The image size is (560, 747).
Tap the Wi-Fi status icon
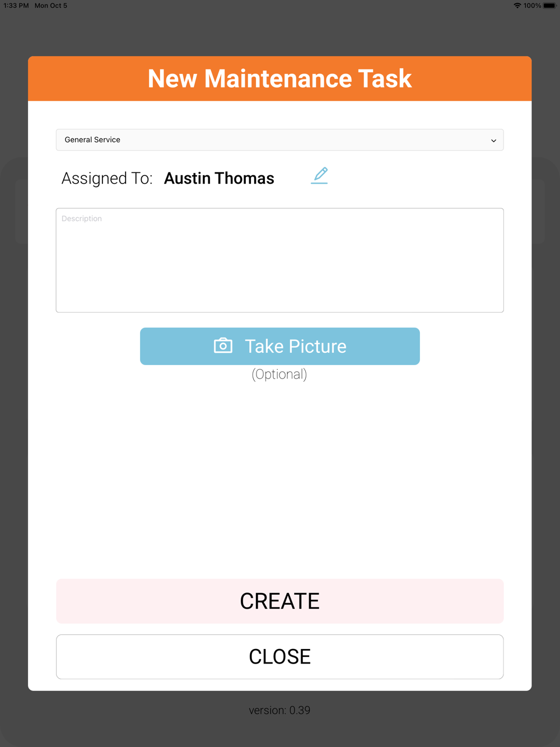pyautogui.click(x=517, y=6)
